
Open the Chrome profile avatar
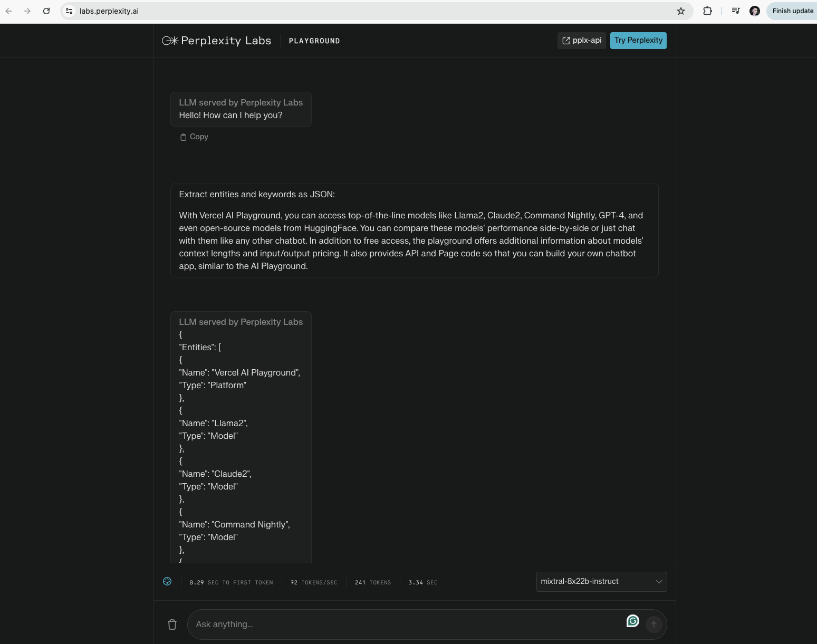click(755, 11)
